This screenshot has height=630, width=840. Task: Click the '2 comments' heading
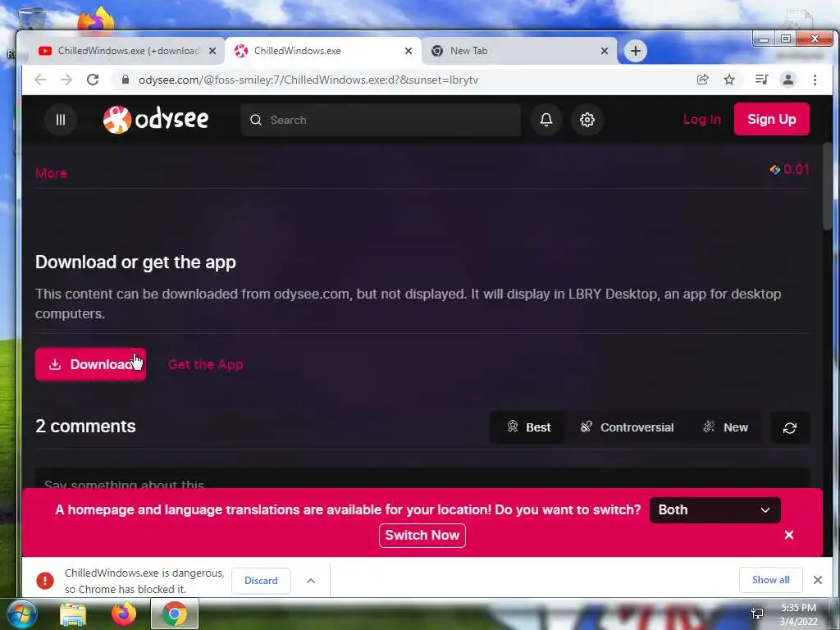[85, 427]
